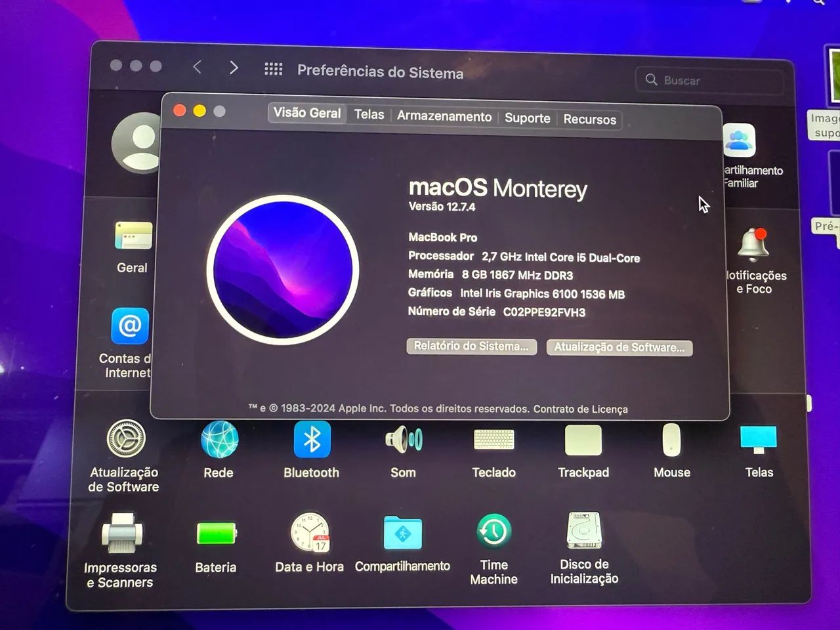The width and height of the screenshot is (840, 630).
Task: Open the Geral preference pane
Action: click(133, 236)
